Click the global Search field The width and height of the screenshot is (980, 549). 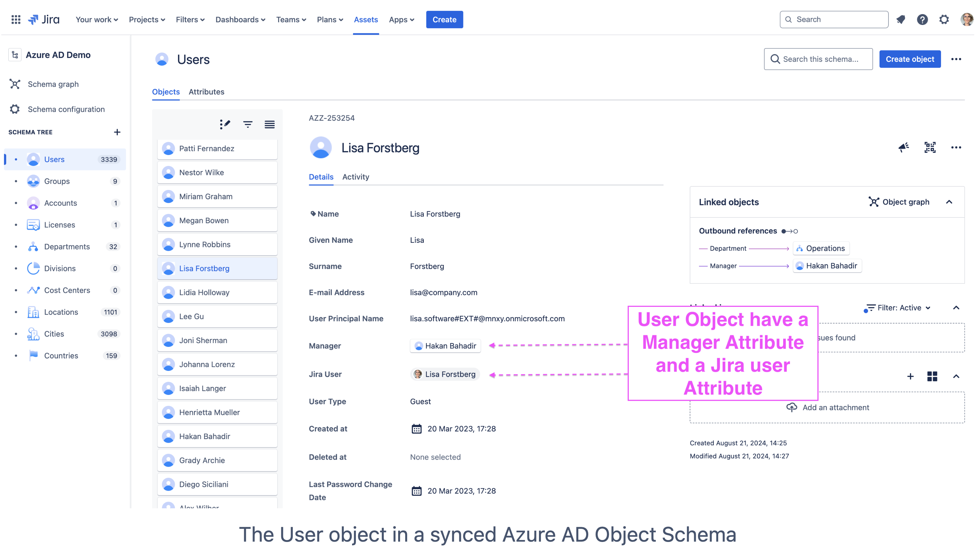coord(834,20)
